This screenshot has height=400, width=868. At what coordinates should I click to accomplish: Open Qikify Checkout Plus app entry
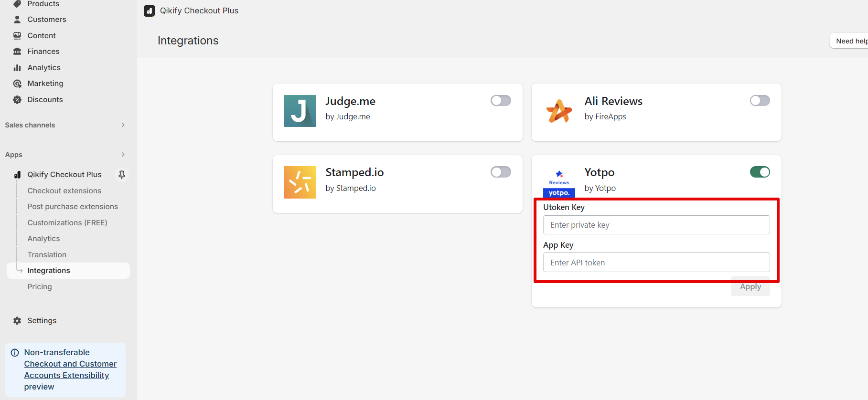[64, 175]
